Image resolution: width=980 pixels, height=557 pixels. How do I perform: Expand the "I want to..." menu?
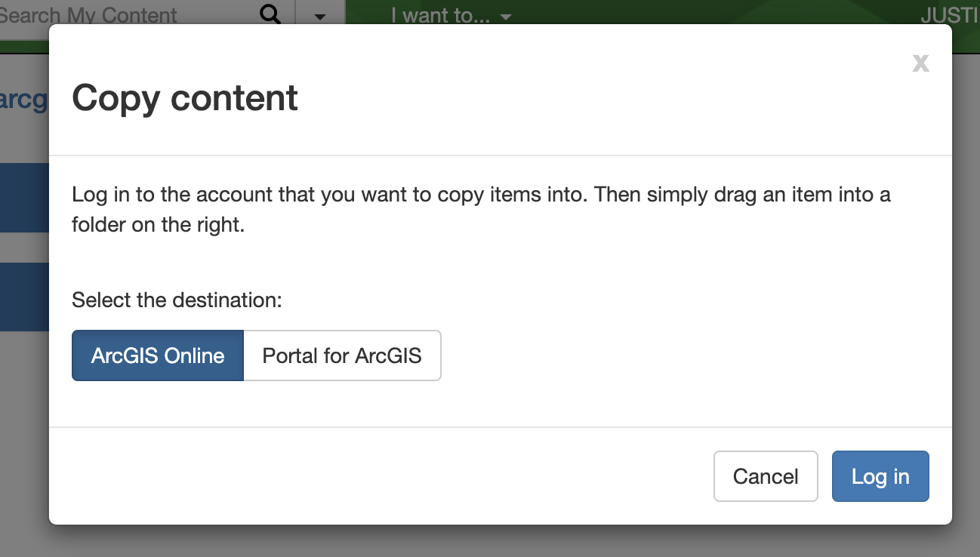451,15
